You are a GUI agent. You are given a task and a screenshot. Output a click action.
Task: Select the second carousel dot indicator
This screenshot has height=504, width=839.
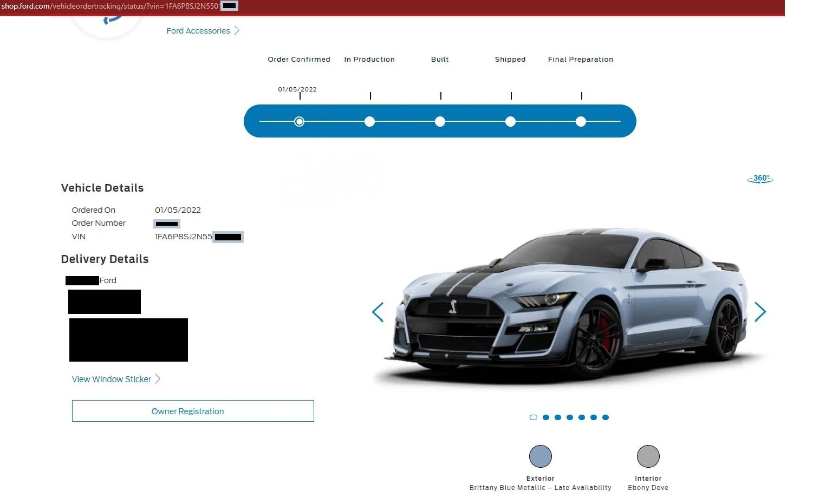(546, 417)
